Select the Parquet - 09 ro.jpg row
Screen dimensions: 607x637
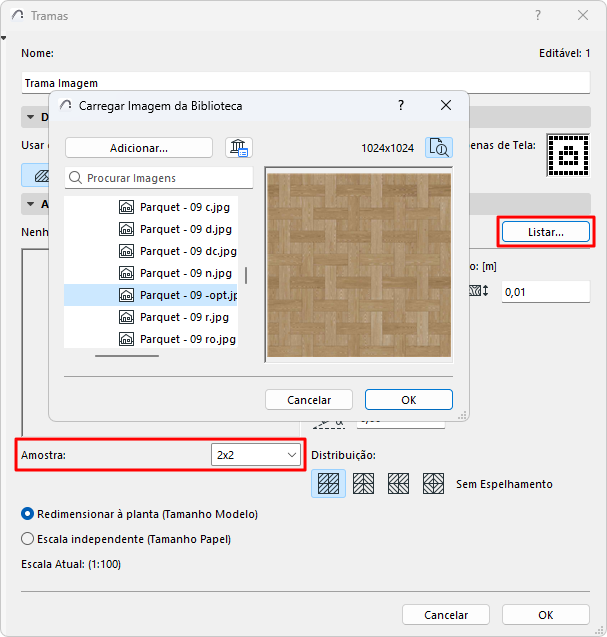151,339
